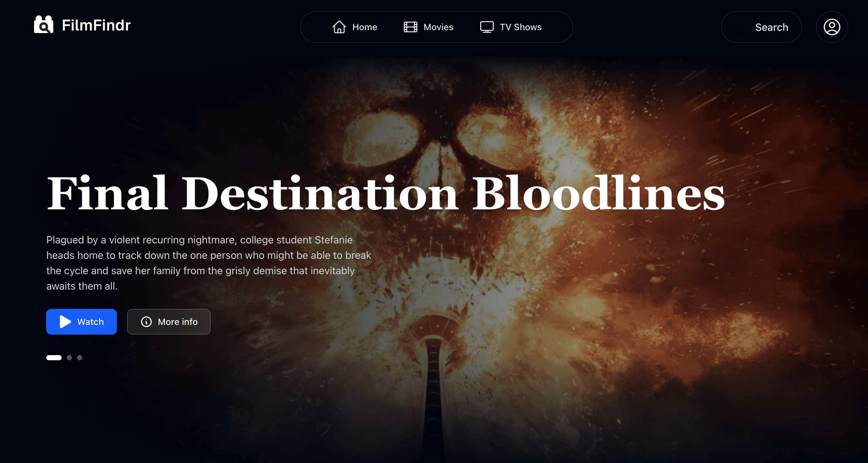Click the blue Watch button

[82, 322]
